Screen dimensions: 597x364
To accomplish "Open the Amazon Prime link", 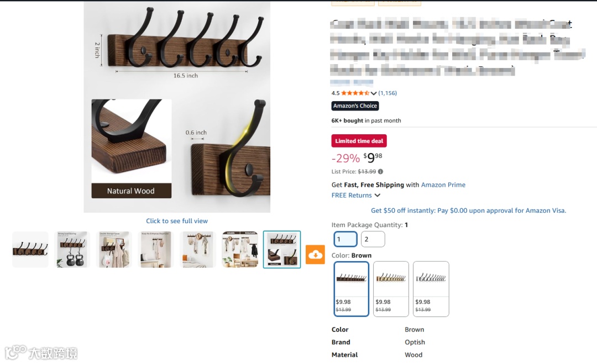I will (x=443, y=185).
